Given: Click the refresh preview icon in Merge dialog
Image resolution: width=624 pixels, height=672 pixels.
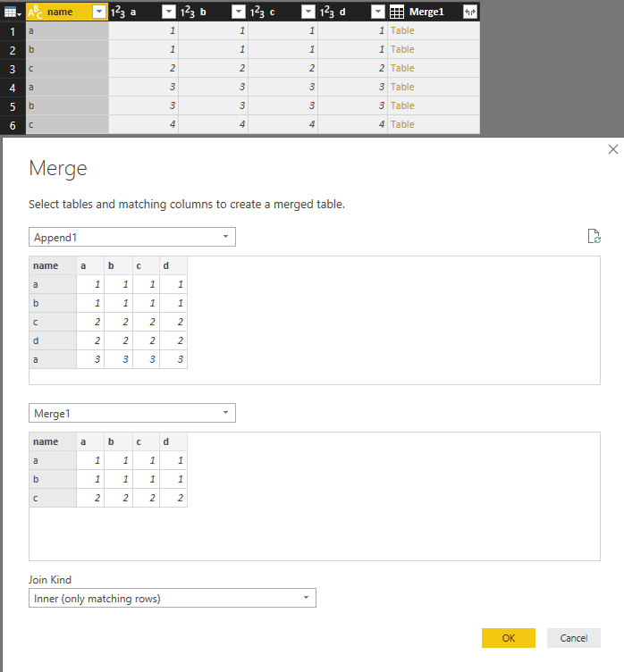Looking at the screenshot, I should (594, 236).
